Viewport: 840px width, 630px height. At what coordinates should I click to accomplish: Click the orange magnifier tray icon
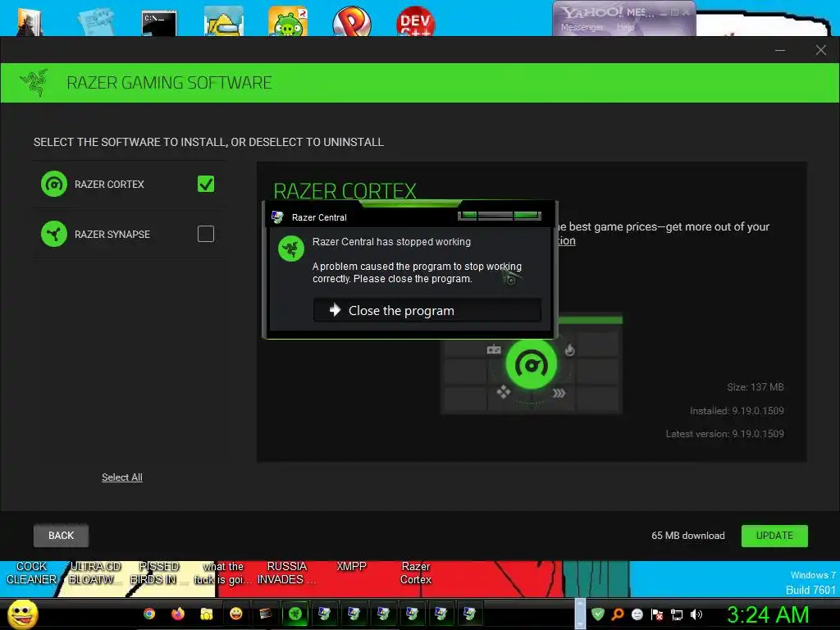[x=618, y=614]
